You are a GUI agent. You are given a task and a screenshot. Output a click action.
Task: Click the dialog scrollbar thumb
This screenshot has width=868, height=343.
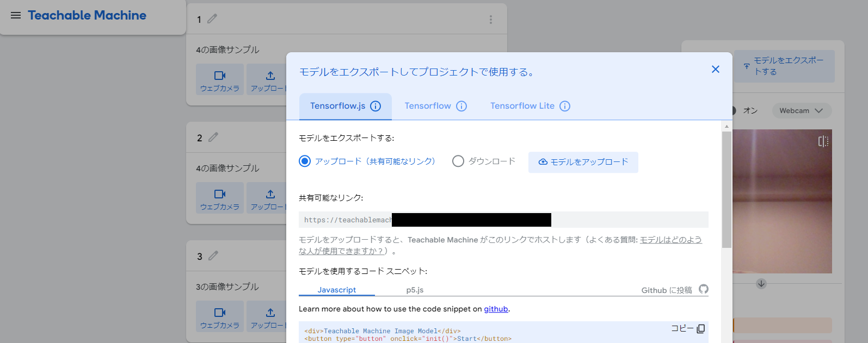coord(727,189)
